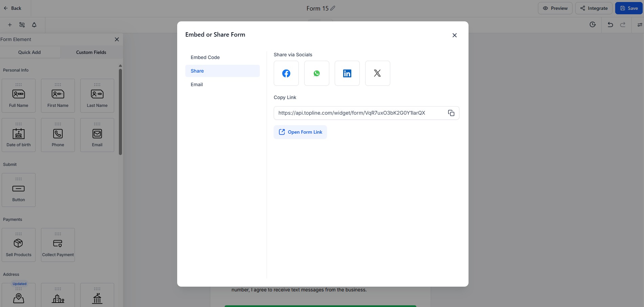Select the Share tab in dialog

coord(223,71)
